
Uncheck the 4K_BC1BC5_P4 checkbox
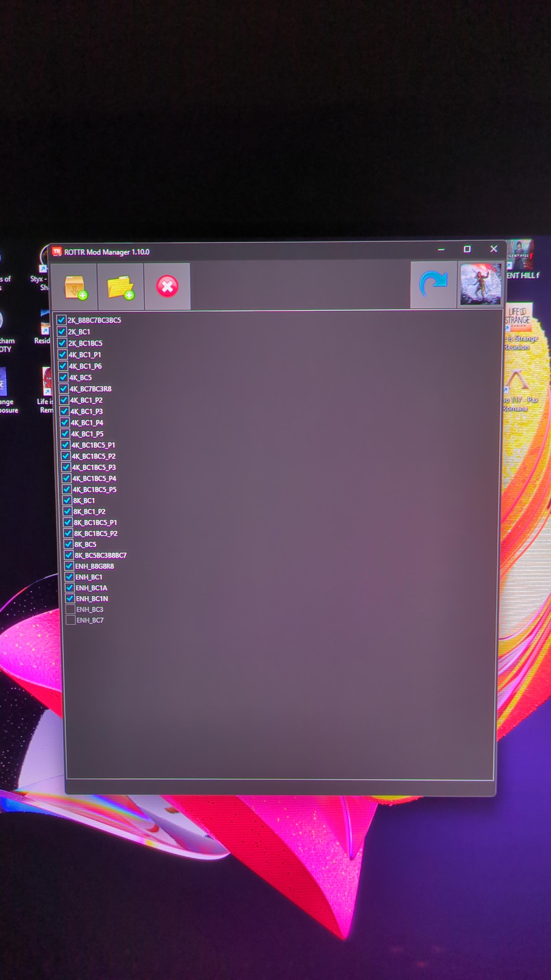67,478
